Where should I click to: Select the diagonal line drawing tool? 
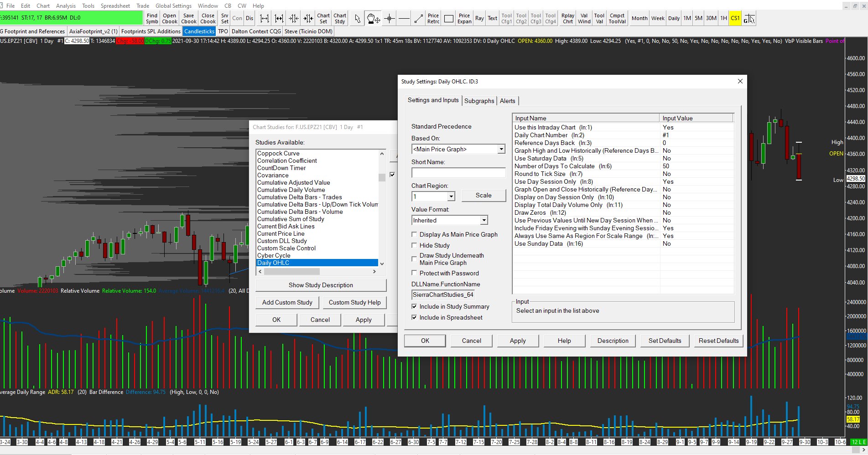[x=418, y=19]
